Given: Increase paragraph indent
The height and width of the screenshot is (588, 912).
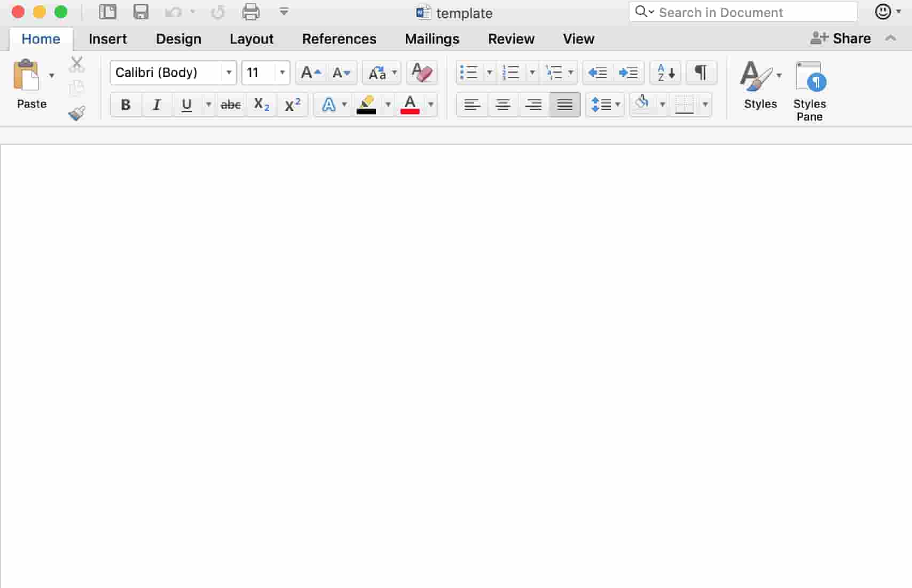Looking at the screenshot, I should pos(628,73).
